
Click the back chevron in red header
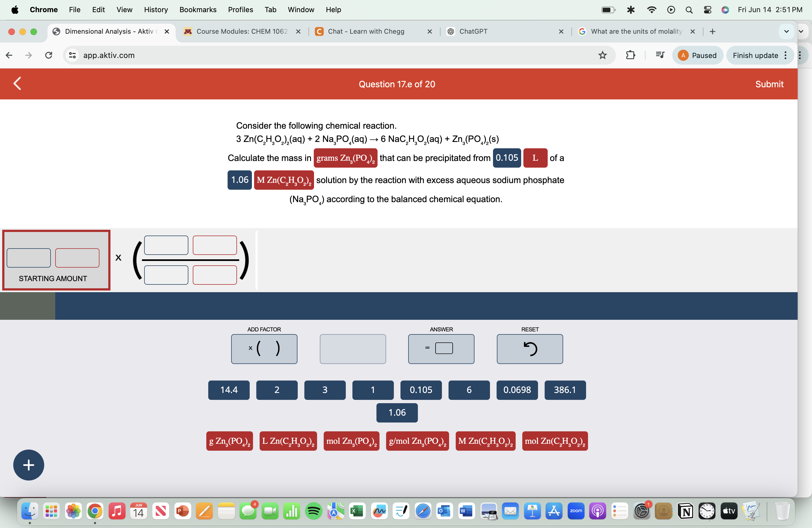click(x=17, y=84)
